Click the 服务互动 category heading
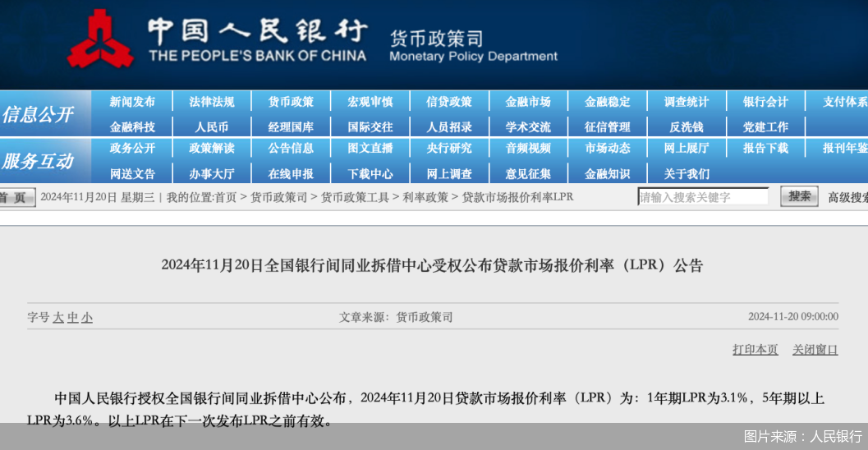 click(38, 161)
